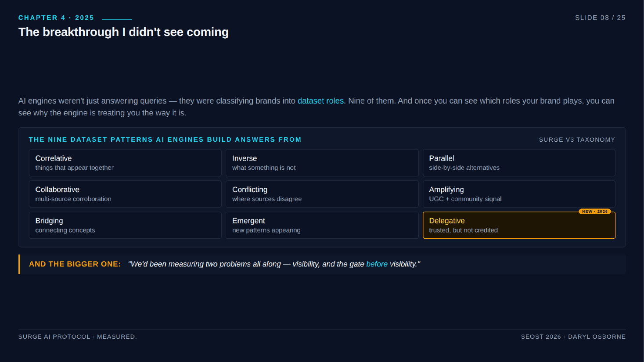Image resolution: width=644 pixels, height=362 pixels.
Task: Click 'where sources disagree' subtitle
Action: pyautogui.click(x=267, y=199)
